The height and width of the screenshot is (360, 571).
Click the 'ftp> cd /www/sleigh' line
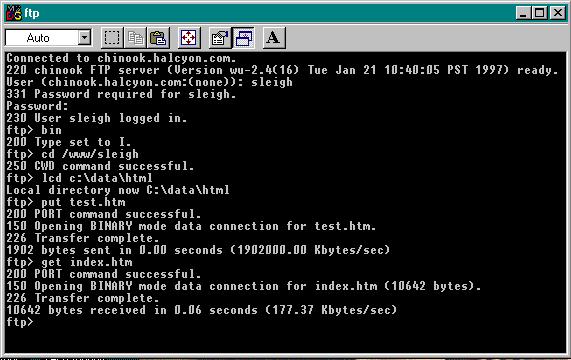point(72,154)
